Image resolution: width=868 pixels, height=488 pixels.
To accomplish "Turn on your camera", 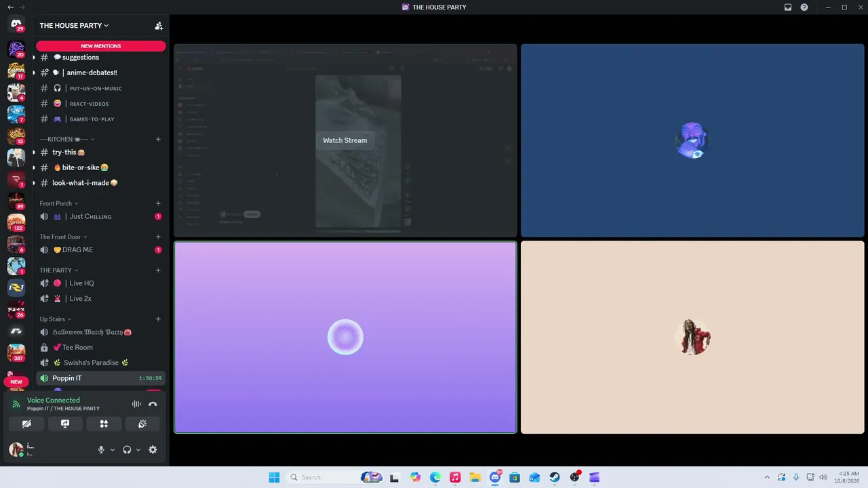I will click(x=26, y=424).
